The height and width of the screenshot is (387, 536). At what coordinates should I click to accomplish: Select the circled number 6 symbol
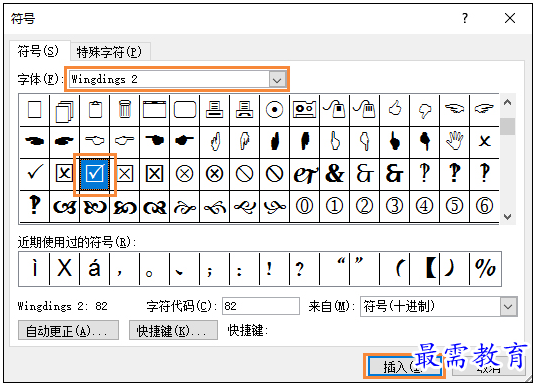pos(485,206)
